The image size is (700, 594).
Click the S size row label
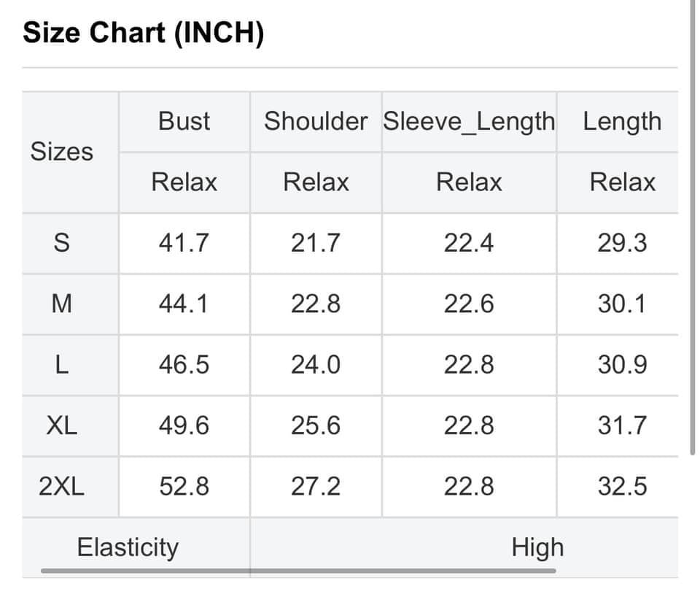pos(62,243)
